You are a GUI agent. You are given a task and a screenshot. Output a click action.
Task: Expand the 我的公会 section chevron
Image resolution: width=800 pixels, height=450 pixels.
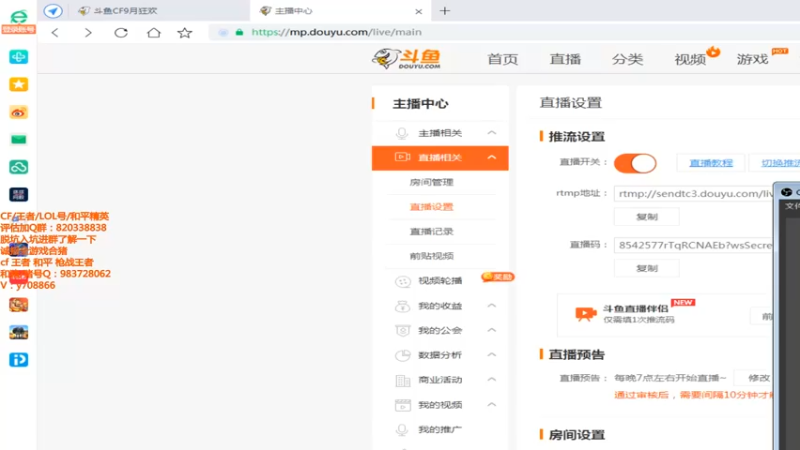pyautogui.click(x=491, y=330)
